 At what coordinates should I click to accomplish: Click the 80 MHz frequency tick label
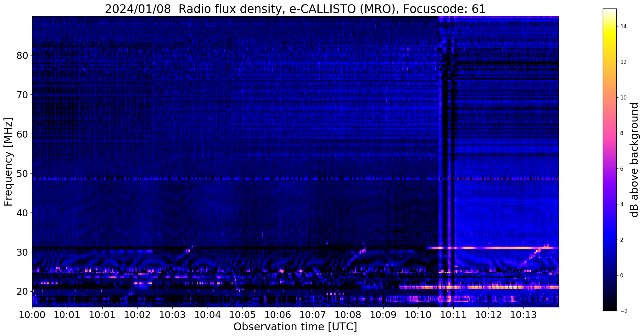click(x=22, y=55)
